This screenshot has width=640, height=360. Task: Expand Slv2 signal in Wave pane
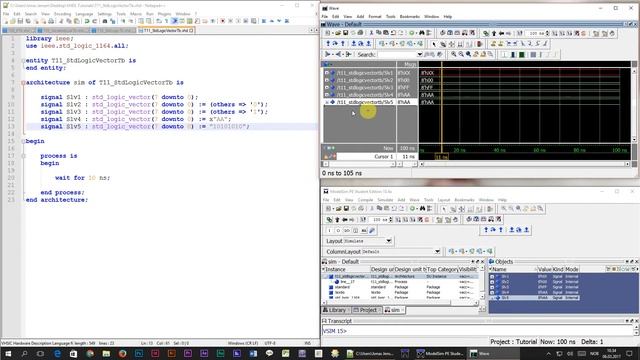click(x=327, y=80)
